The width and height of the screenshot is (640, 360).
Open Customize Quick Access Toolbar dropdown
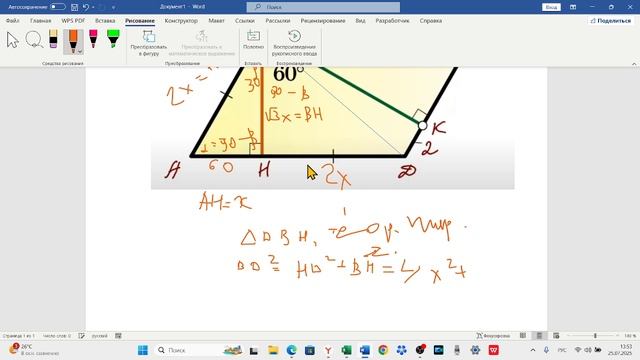(x=113, y=7)
